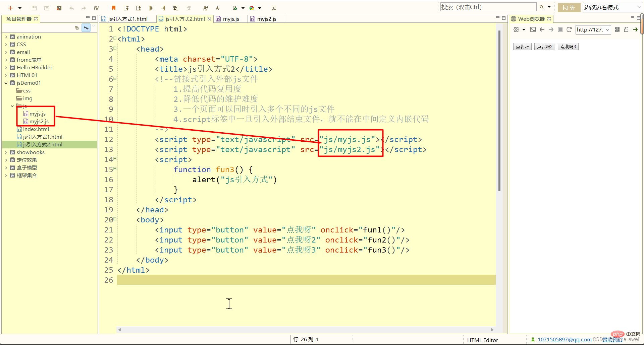This screenshot has width=644, height=345.
Task: Open the 边改边看模式 view mode dropdown
Action: coord(612,7)
